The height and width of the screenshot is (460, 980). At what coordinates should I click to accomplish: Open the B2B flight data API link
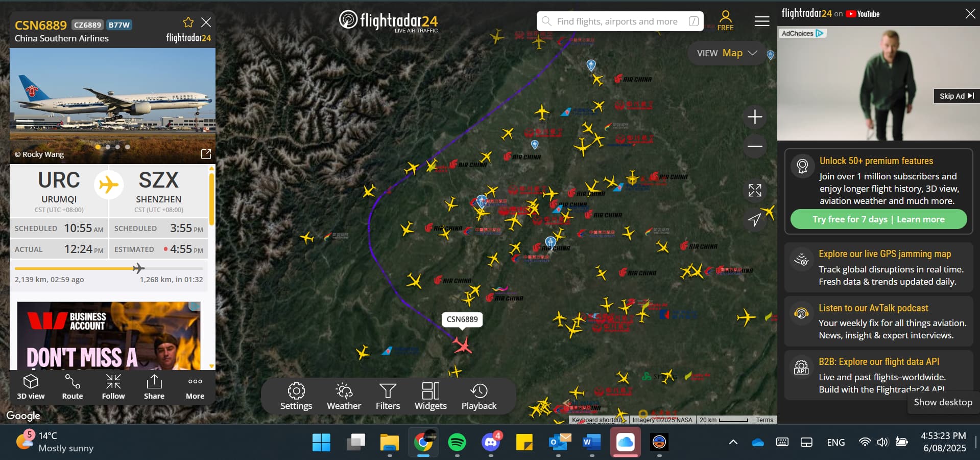point(879,362)
